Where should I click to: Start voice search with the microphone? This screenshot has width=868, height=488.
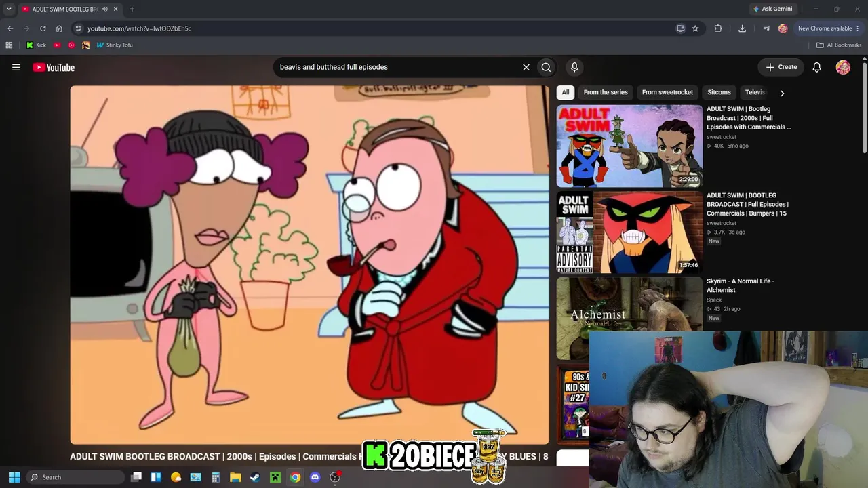tap(574, 67)
